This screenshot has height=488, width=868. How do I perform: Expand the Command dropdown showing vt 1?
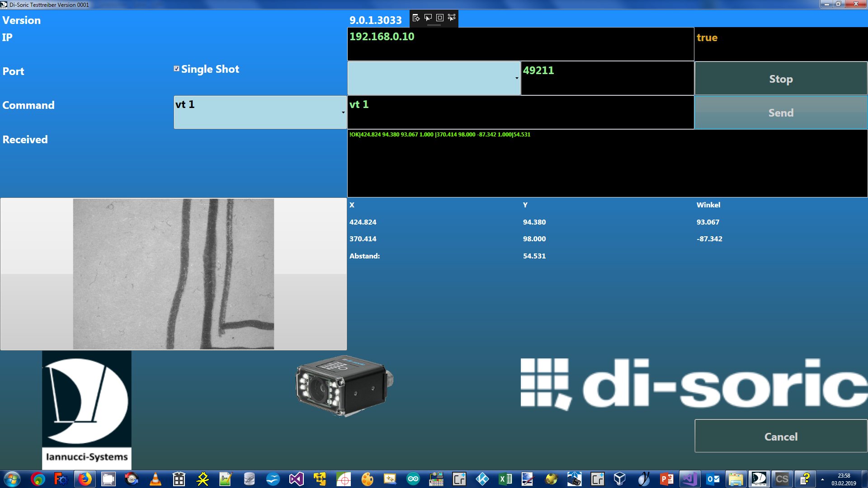[x=343, y=112]
